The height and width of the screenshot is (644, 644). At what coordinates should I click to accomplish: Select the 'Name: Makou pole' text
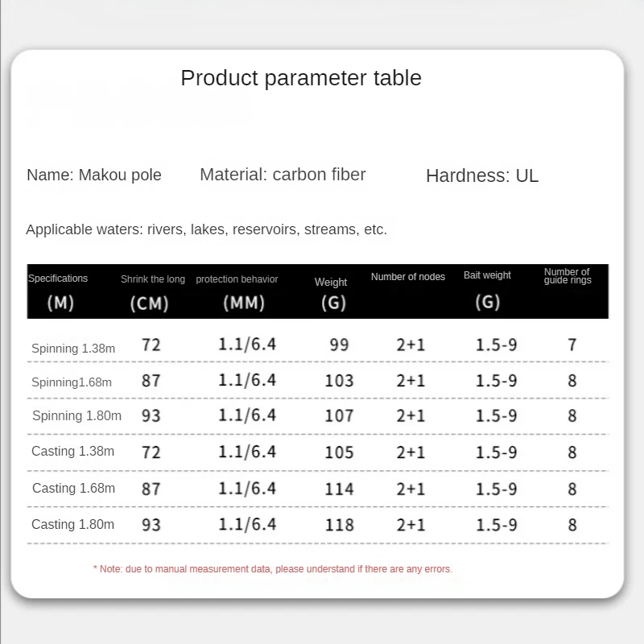pyautogui.click(x=94, y=175)
